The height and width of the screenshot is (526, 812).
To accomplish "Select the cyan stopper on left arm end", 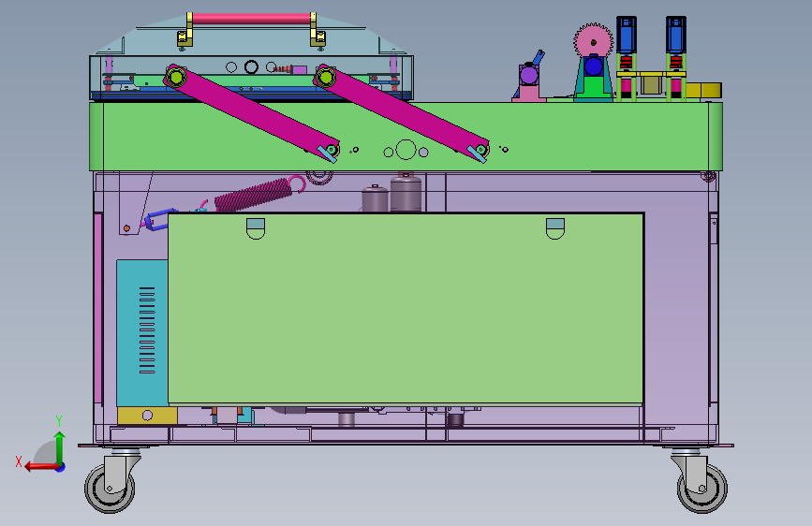I will (x=327, y=154).
